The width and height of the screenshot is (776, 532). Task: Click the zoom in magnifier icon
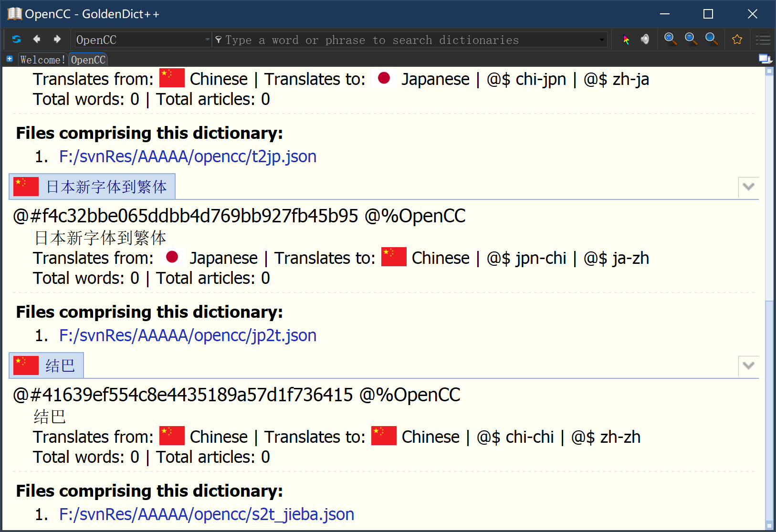pyautogui.click(x=671, y=39)
